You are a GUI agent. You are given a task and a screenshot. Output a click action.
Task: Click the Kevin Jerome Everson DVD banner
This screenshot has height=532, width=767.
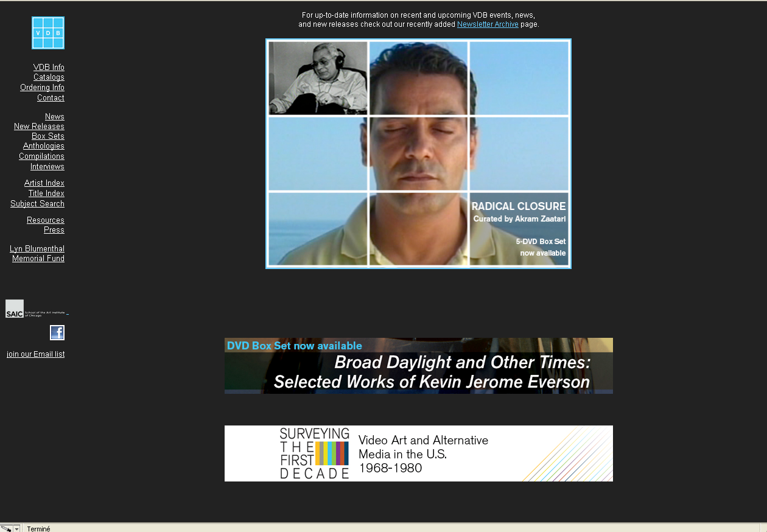(x=419, y=366)
